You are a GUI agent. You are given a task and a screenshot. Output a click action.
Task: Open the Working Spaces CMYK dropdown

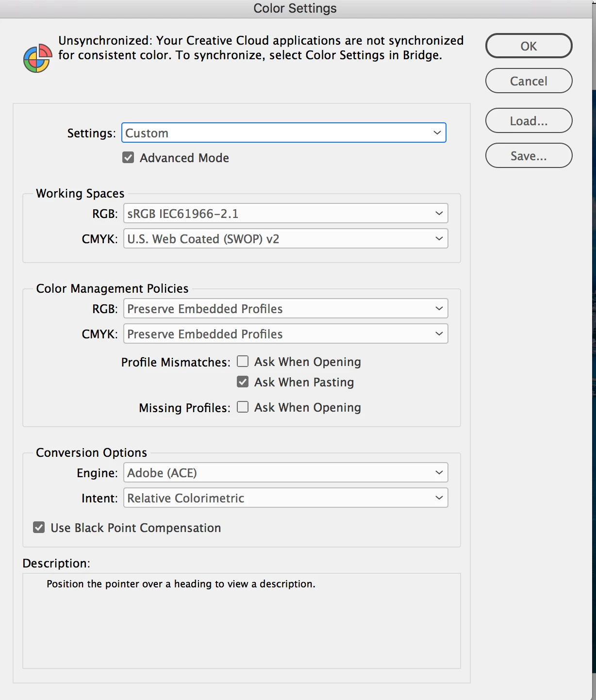click(286, 238)
